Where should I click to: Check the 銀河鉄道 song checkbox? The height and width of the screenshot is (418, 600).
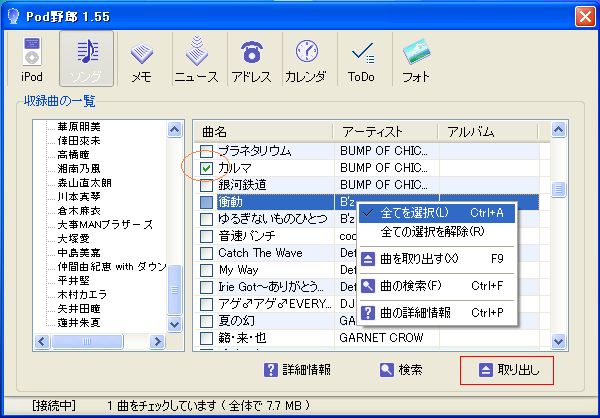coord(207,185)
